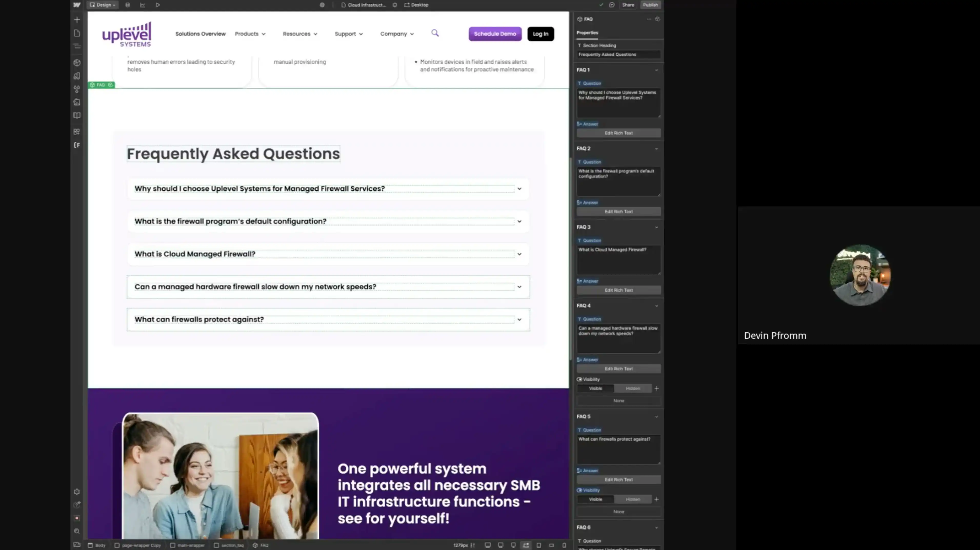Open the Assets panel
Image resolution: width=980 pixels, height=550 pixels.
point(77,102)
